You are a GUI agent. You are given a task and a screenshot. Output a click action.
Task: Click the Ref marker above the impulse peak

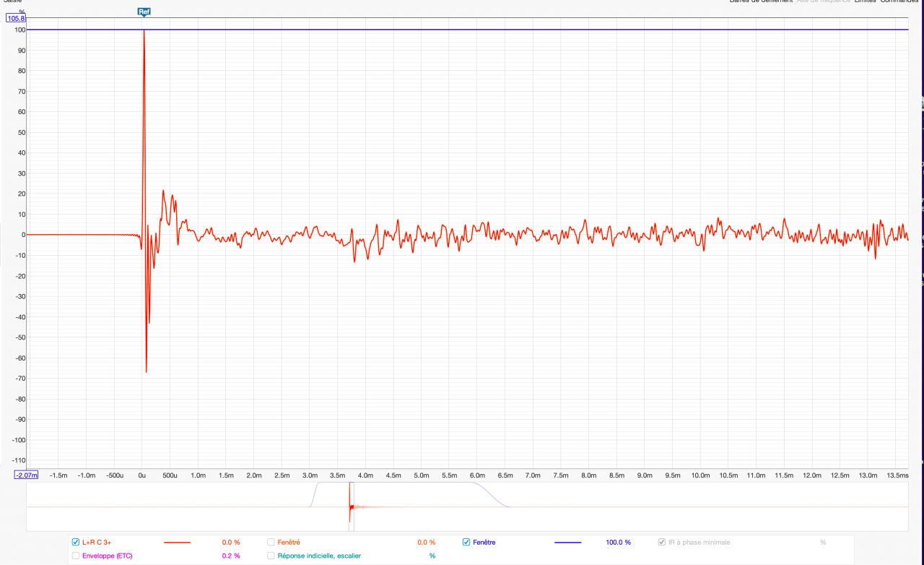(x=144, y=12)
